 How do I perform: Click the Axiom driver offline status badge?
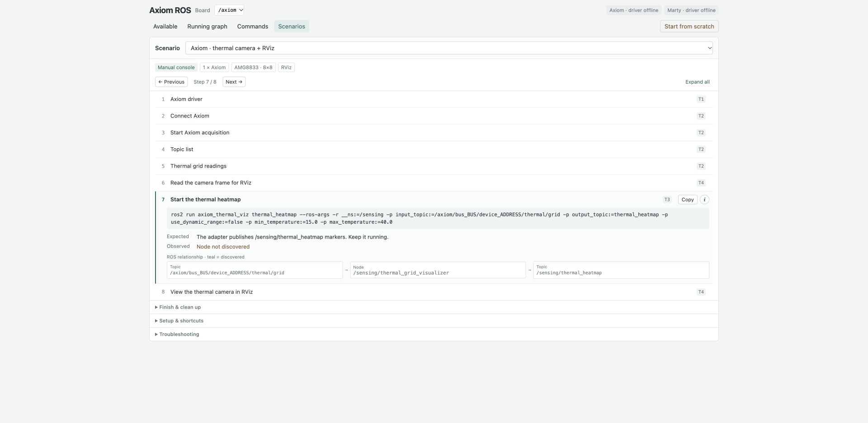(633, 10)
